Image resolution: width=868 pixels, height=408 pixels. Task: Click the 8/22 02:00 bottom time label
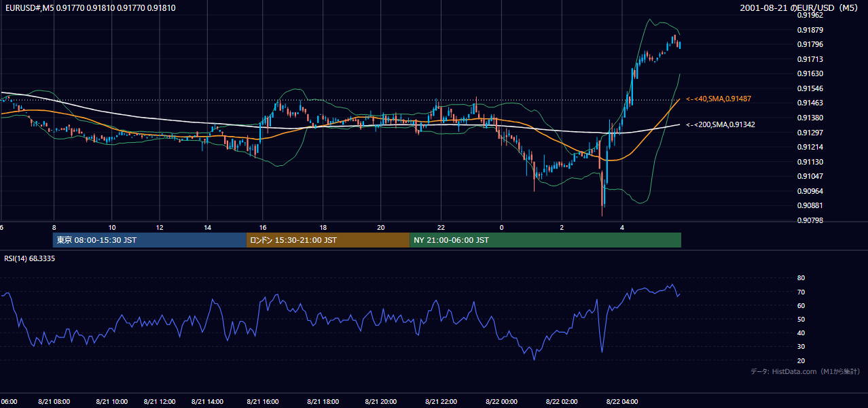tap(562, 402)
